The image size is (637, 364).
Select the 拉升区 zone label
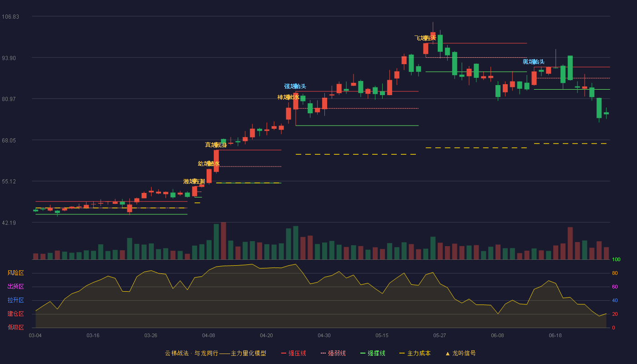click(x=15, y=300)
